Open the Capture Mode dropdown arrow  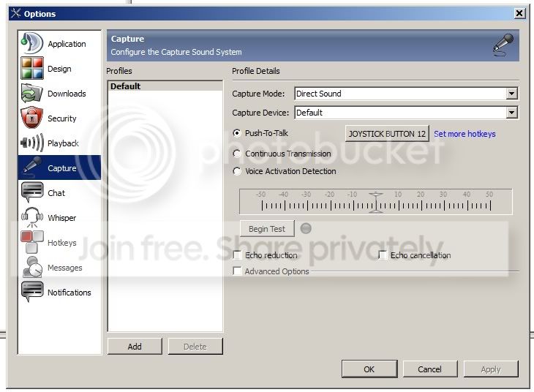[511, 94]
